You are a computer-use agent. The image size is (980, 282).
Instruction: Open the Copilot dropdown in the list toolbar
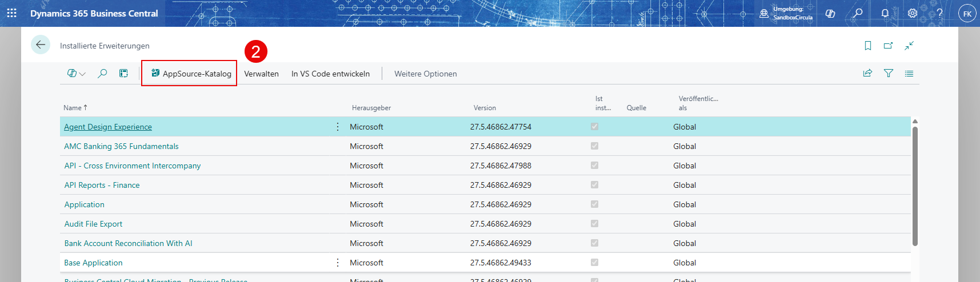77,74
